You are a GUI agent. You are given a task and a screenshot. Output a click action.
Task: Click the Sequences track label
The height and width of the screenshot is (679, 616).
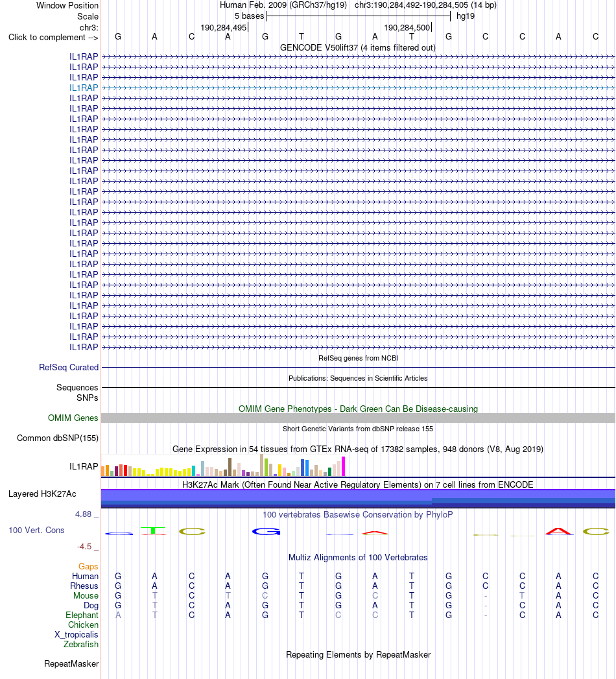(77, 387)
